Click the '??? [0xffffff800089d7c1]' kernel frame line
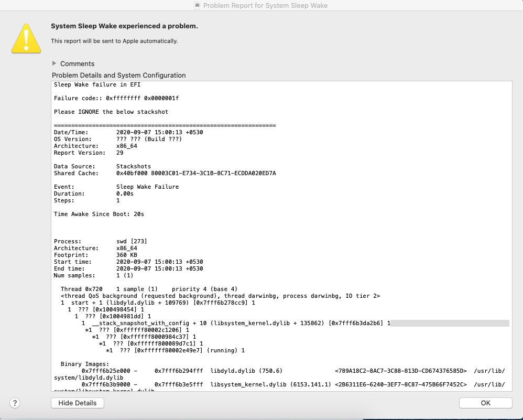The image size is (523, 420). coord(151,343)
